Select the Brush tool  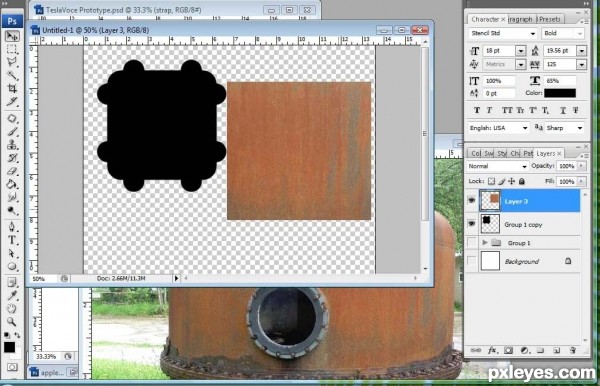(12, 132)
